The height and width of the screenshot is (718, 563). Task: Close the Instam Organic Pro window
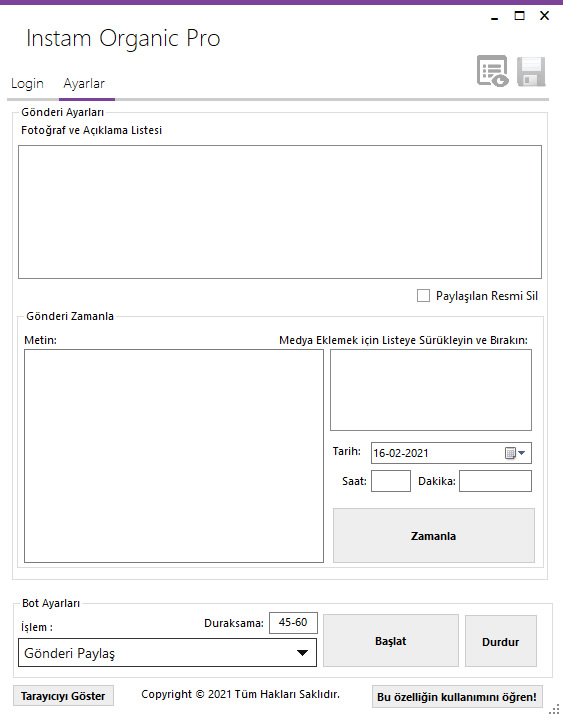click(x=544, y=16)
